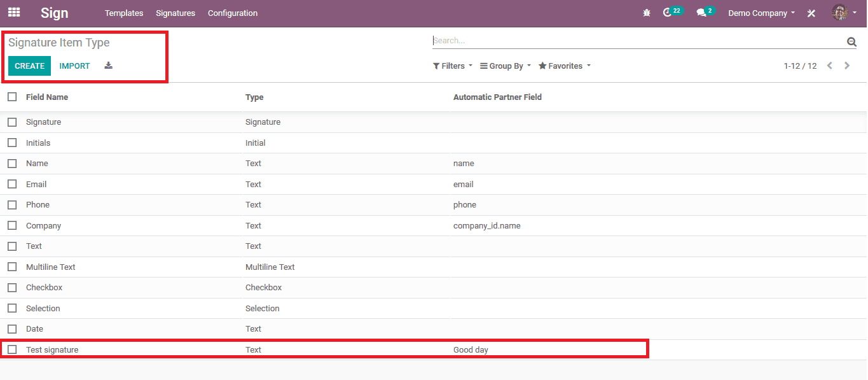Click the 1-12 / 12 pager counter
Viewport: 868px width, 380px height.
tap(800, 66)
